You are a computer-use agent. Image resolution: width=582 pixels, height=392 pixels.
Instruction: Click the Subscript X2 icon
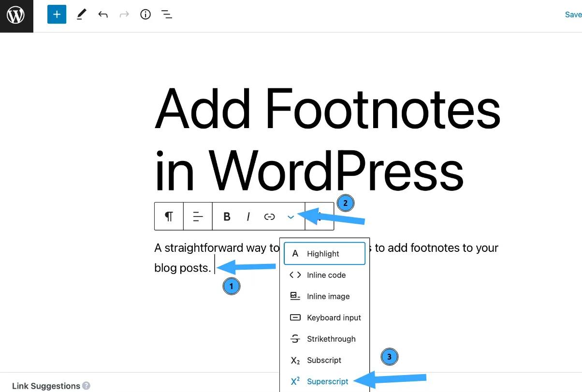pyautogui.click(x=295, y=361)
